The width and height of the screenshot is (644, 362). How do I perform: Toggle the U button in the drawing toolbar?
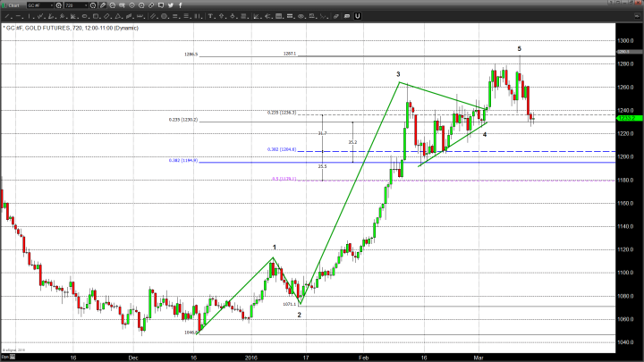(357, 15)
